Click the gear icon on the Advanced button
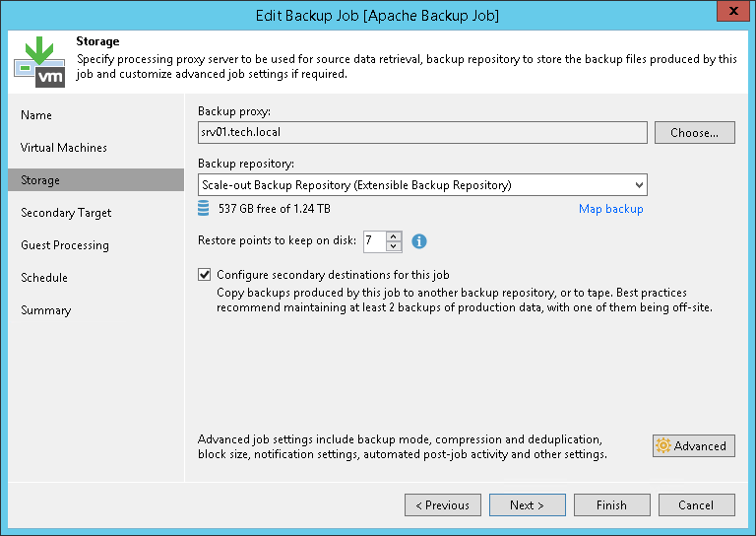Screen dimensions: 756x536 [663, 446]
